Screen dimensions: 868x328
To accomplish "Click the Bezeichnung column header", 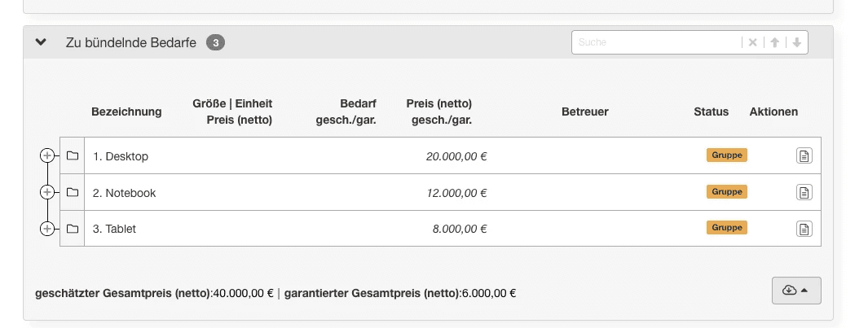I will click(126, 112).
